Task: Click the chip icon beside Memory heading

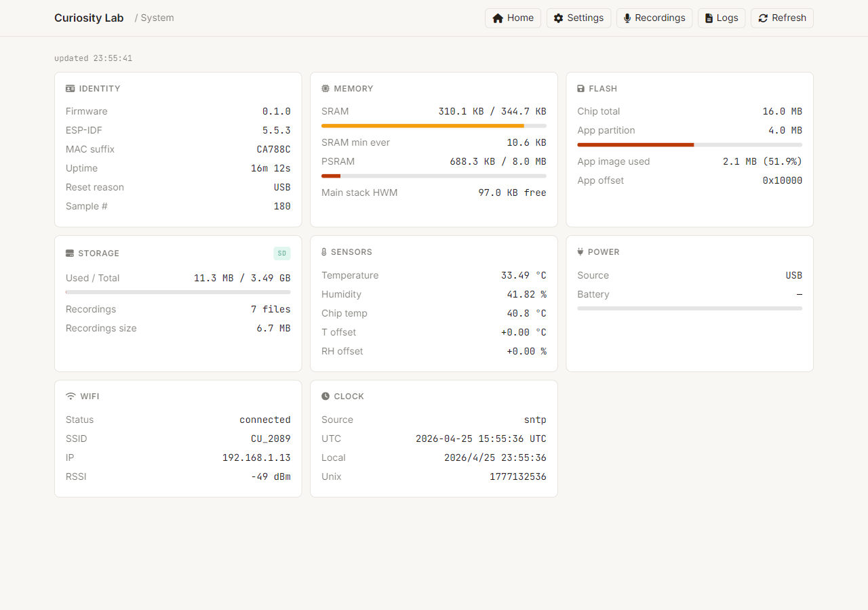Action: point(325,89)
